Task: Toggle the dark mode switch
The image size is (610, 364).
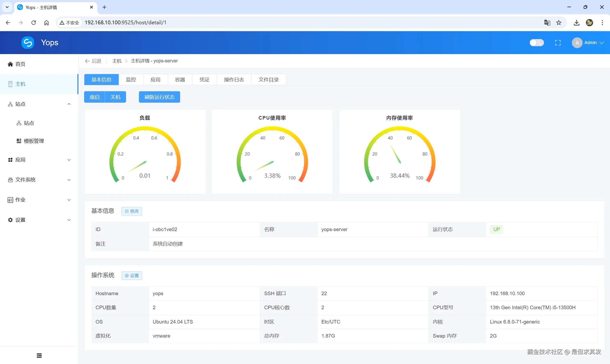Action: pos(536,43)
